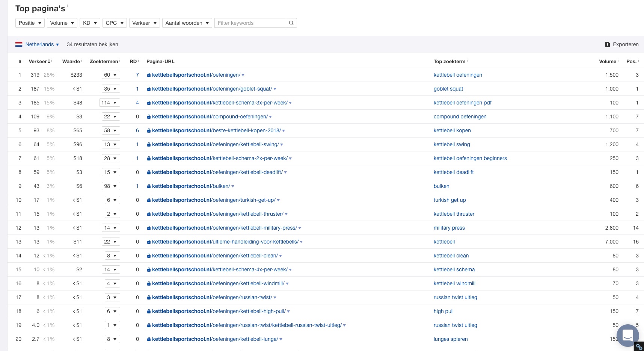Open the kettlebell-russian-twist-uitleg URL link
This screenshot has height=351, width=644.
247,325
